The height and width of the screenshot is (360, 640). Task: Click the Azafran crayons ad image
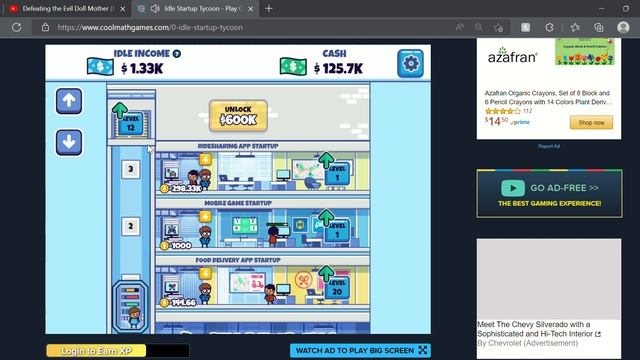pyautogui.click(x=584, y=52)
